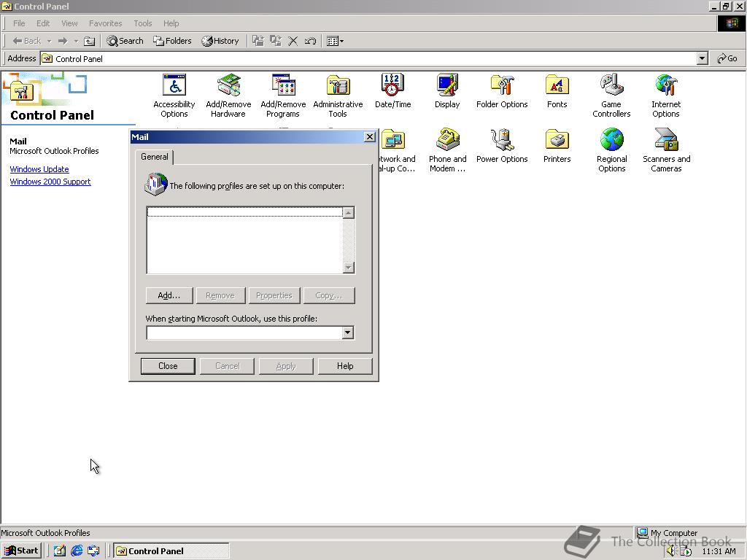This screenshot has height=560, width=747.
Task: Open Internet Options icon
Action: pos(666,96)
